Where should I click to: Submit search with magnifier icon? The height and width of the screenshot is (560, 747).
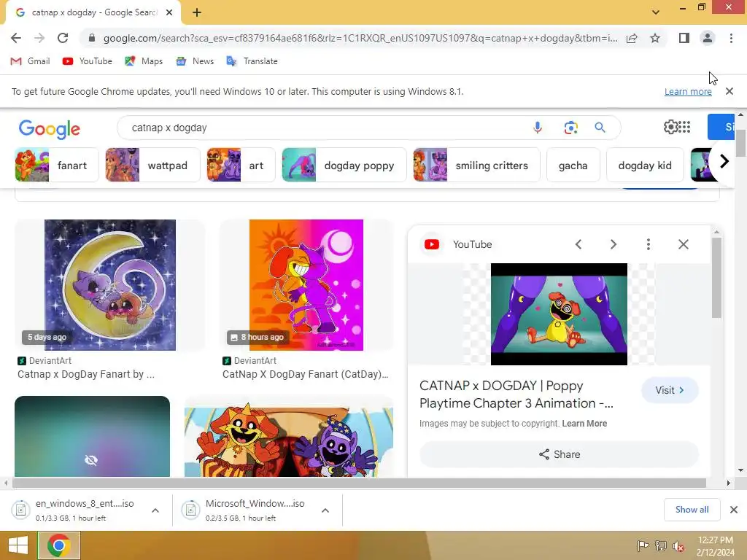600,127
